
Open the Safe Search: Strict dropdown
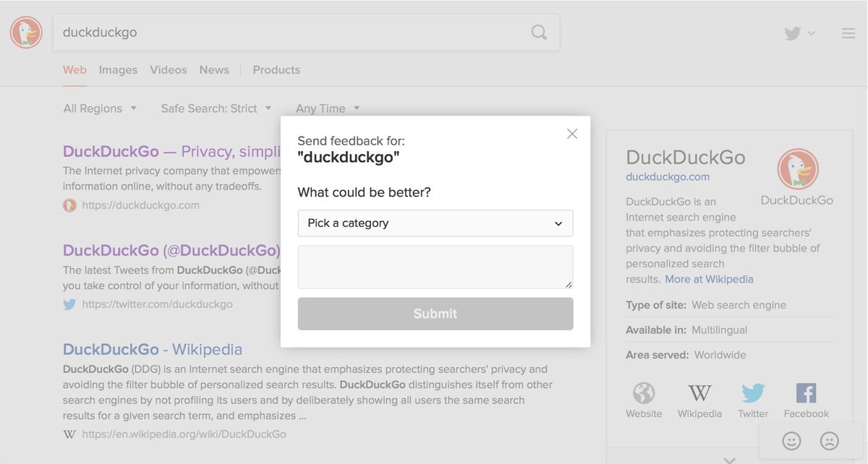tap(216, 108)
